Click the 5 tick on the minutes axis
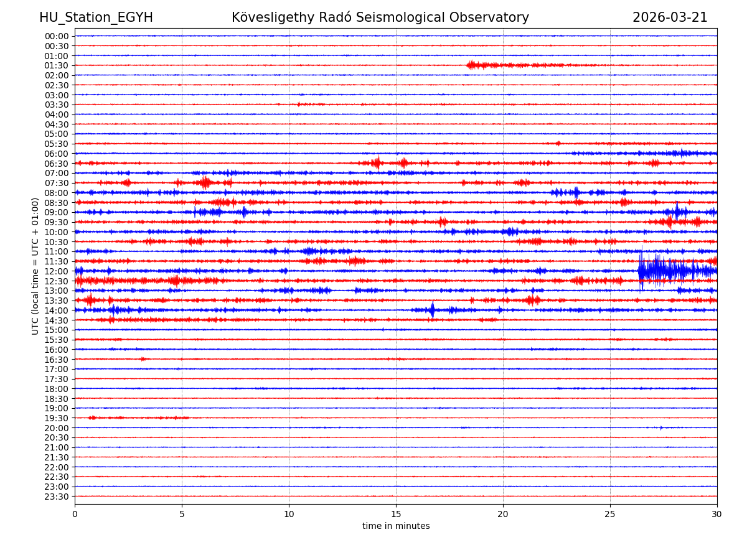Viewport: 747px width, 560px height. [182, 514]
